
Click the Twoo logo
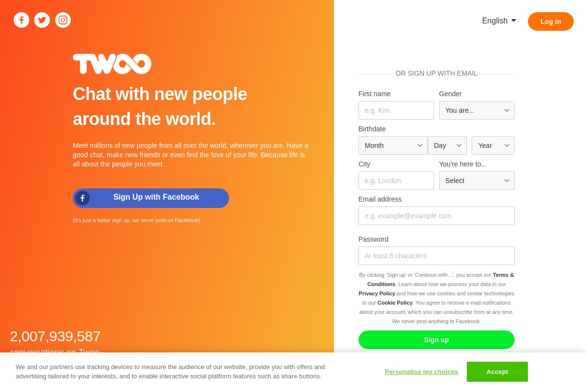click(x=112, y=64)
